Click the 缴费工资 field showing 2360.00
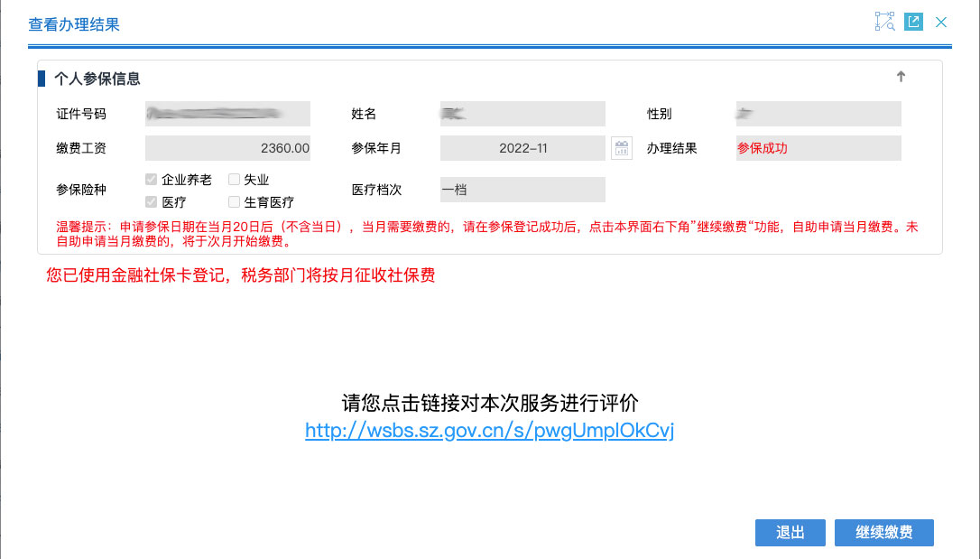Image resolution: width=980 pixels, height=559 pixels. click(x=227, y=147)
